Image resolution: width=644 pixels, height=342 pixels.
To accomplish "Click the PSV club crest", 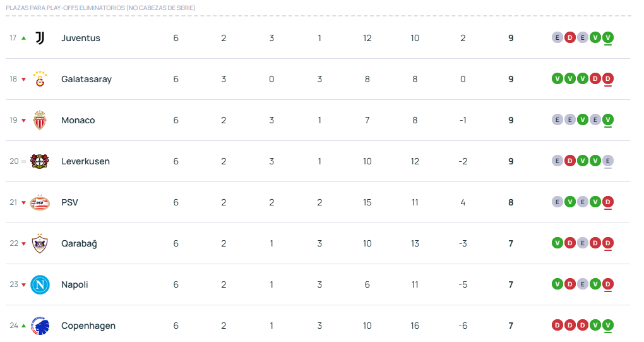I will click(x=40, y=202).
